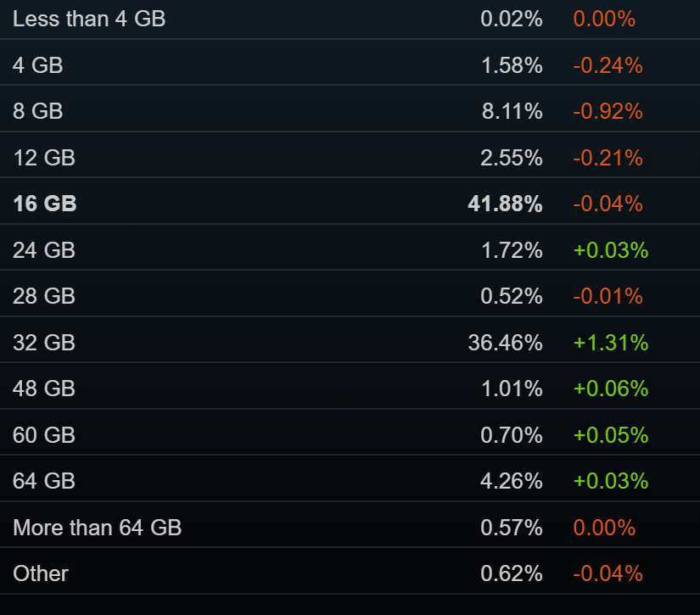Viewport: 700px width, 615px height.
Task: Select the 8 GB memory row
Action: pyautogui.click(x=350, y=109)
